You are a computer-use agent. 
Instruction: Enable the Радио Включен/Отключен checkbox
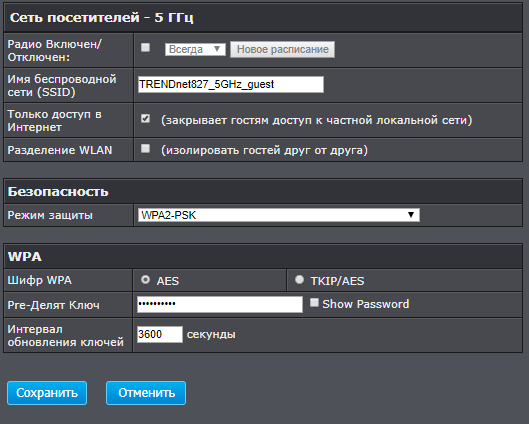click(145, 47)
